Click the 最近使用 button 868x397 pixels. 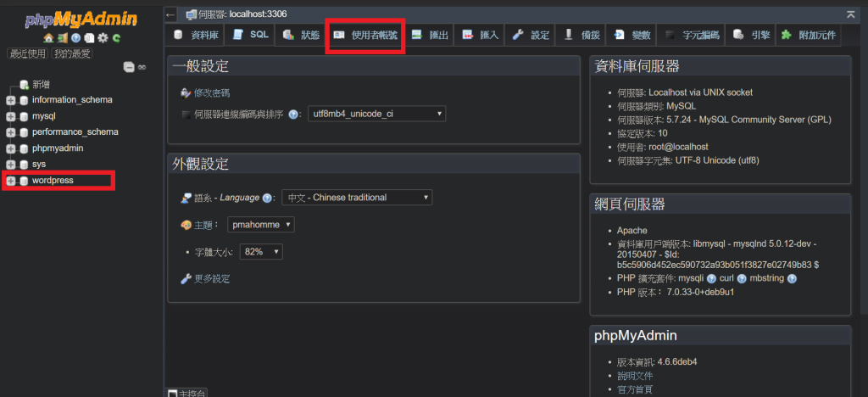coord(26,53)
